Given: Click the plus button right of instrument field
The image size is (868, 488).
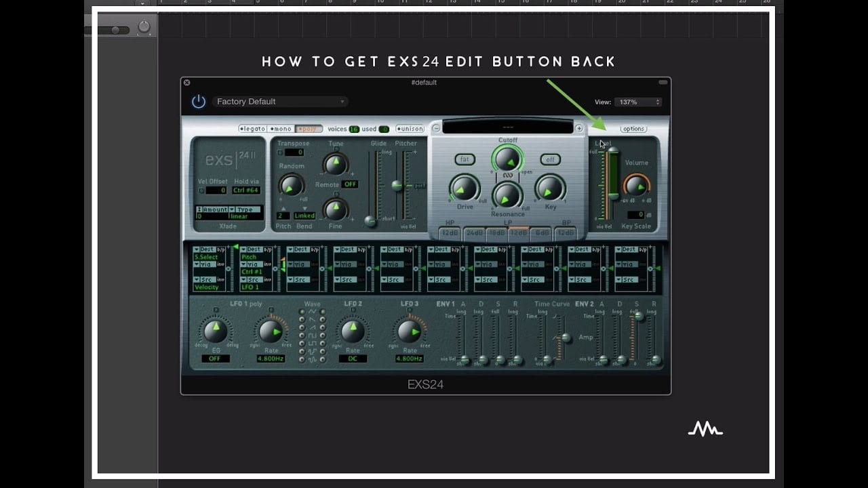Looking at the screenshot, I should pos(579,128).
